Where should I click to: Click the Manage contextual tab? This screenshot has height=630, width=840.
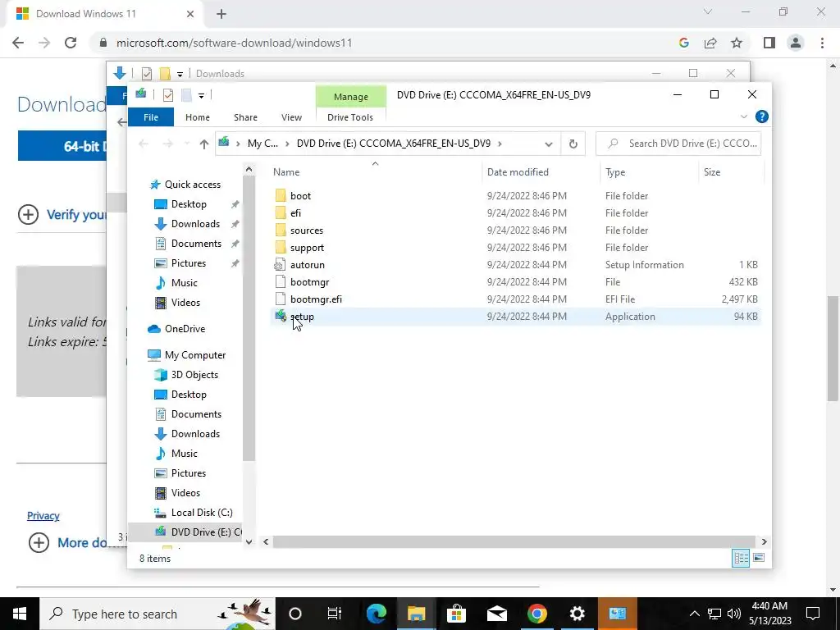point(350,97)
